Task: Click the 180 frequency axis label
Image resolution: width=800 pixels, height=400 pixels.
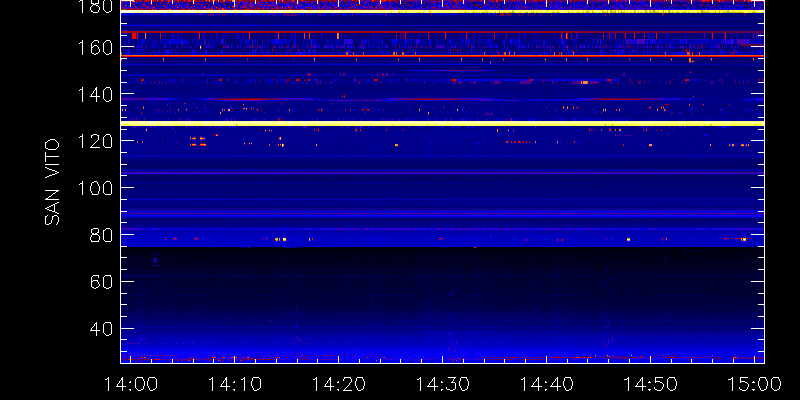Action: point(96,6)
